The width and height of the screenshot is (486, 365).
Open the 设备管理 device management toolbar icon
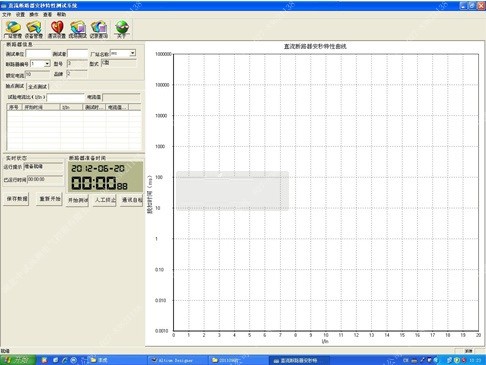point(34,30)
